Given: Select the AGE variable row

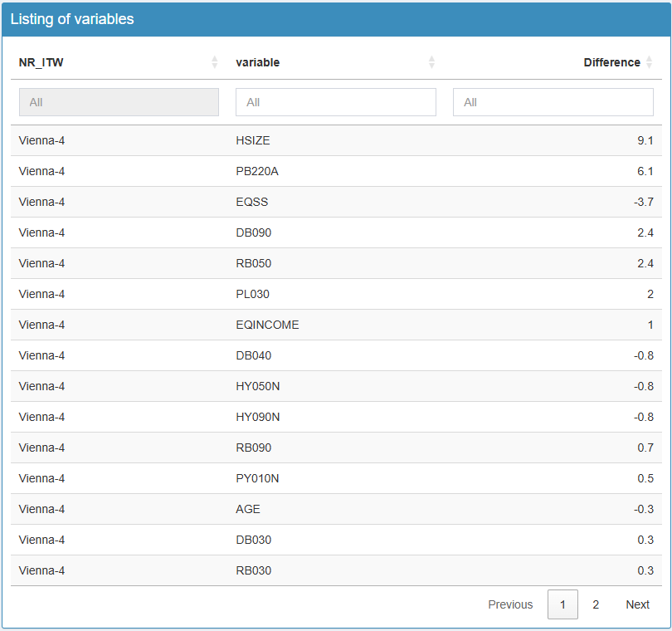Looking at the screenshot, I should (x=248, y=509).
